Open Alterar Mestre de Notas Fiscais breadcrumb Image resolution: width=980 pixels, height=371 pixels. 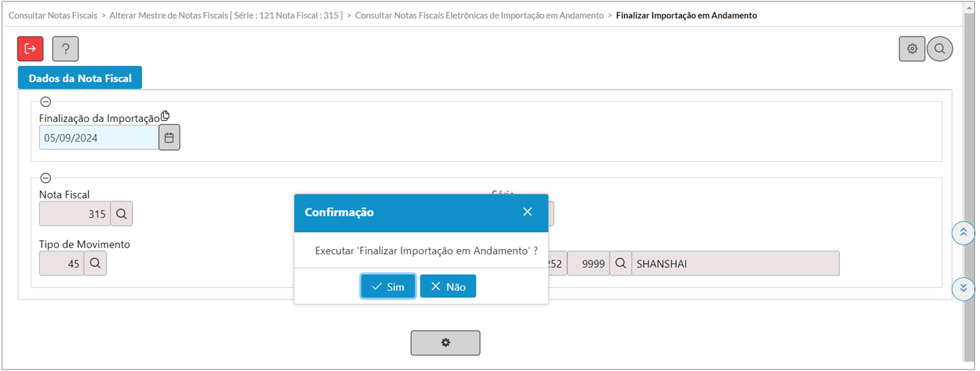(x=226, y=15)
